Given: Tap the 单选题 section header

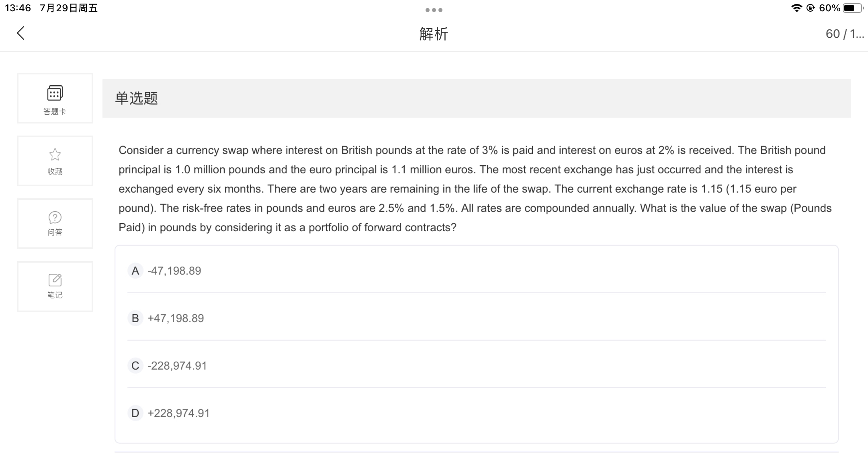Looking at the screenshot, I should [x=137, y=98].
